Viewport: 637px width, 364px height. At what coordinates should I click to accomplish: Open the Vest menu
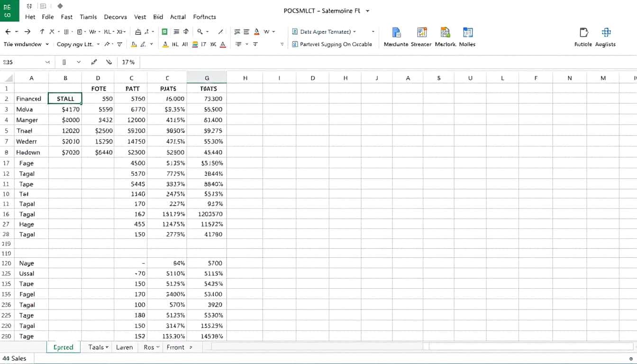(x=140, y=17)
